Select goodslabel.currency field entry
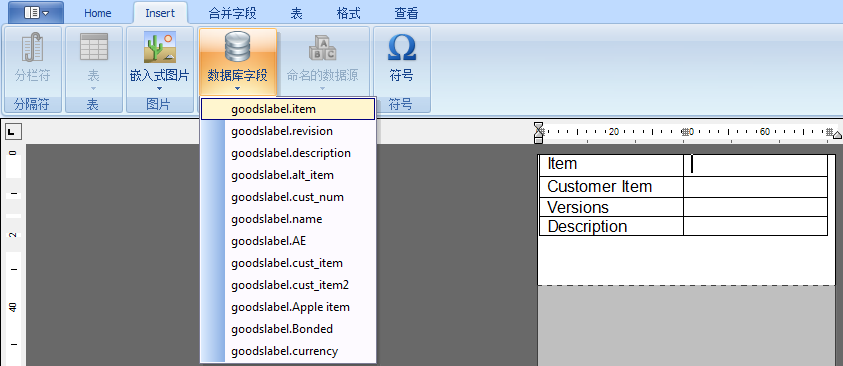Viewport: 843px width, 366px height. [288, 351]
